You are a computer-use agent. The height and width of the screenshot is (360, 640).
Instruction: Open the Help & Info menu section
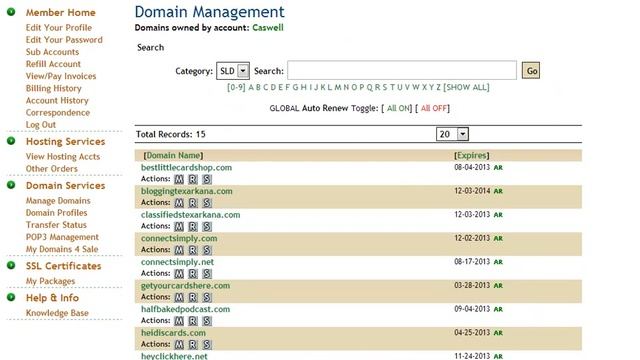pyautogui.click(x=52, y=298)
